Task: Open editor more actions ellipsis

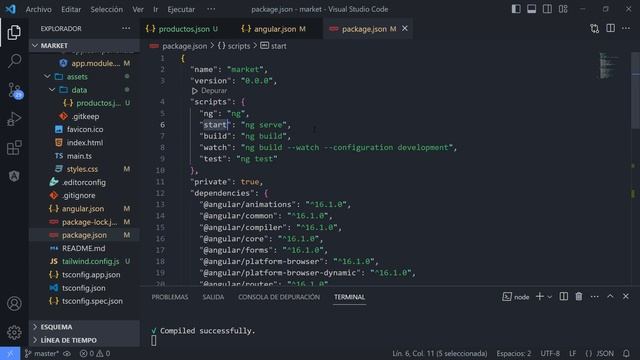Action: 626,28
